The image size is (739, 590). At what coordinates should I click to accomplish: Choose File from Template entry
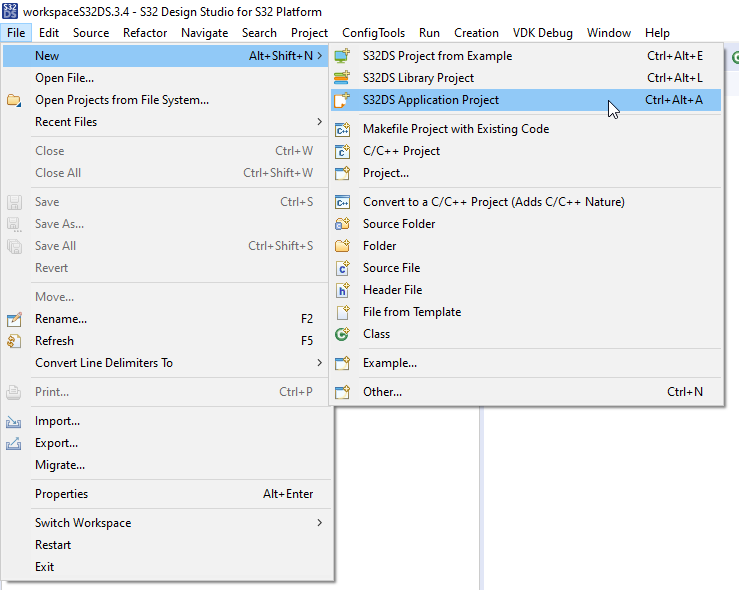tap(526, 312)
